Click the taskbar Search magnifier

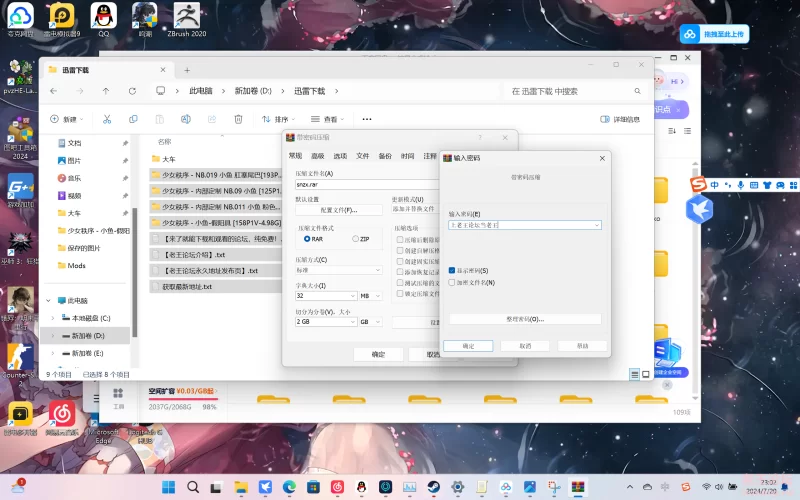point(193,487)
